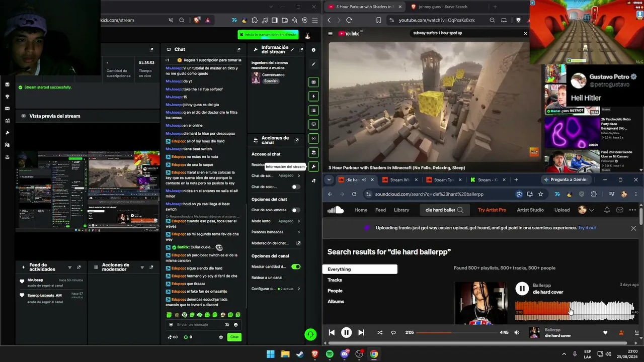Open SoundCloud Home page

[361, 210]
